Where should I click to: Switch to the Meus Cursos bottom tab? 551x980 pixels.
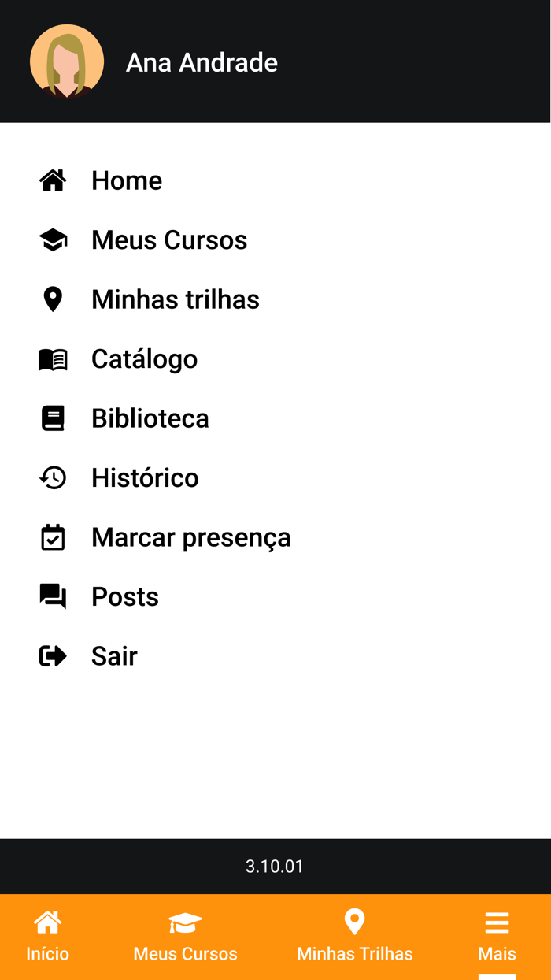184,937
